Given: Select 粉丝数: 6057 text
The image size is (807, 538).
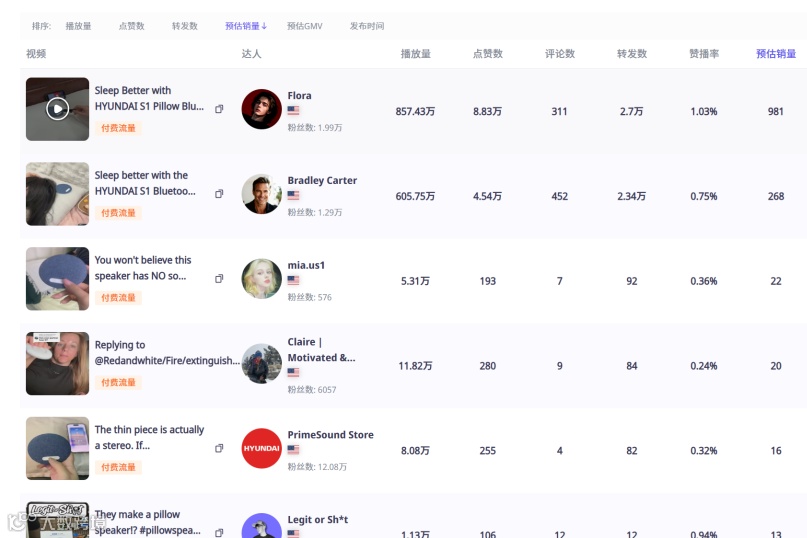Looking at the screenshot, I should click(312, 390).
